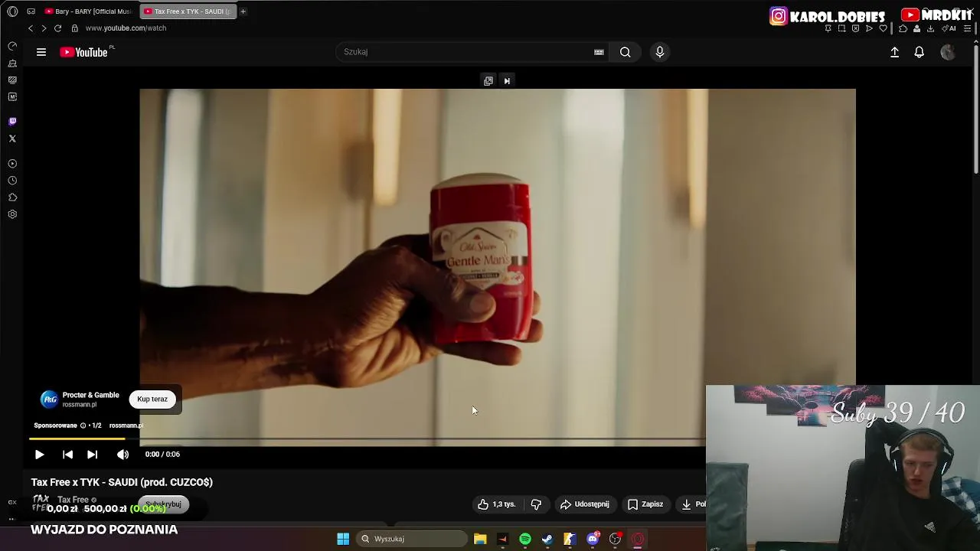The image size is (980, 551).
Task: Open the Opera toolbar send/flow arrow icon
Action: (x=869, y=28)
